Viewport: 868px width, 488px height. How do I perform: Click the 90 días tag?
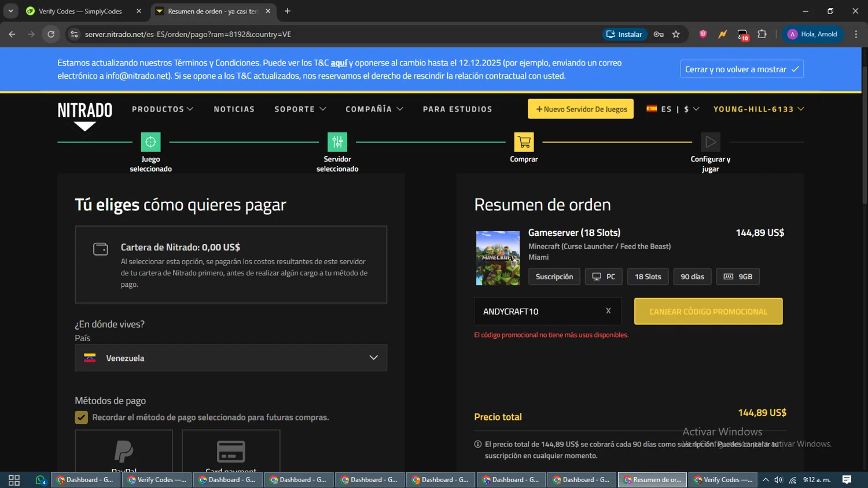tap(692, 276)
